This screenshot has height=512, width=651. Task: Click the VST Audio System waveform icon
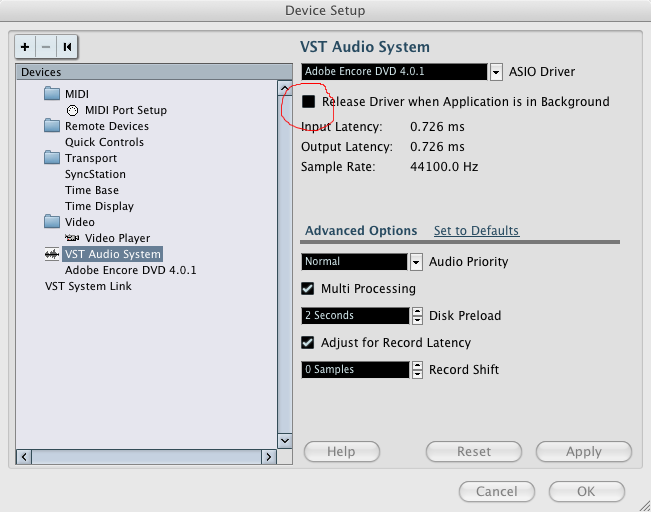coord(52,254)
